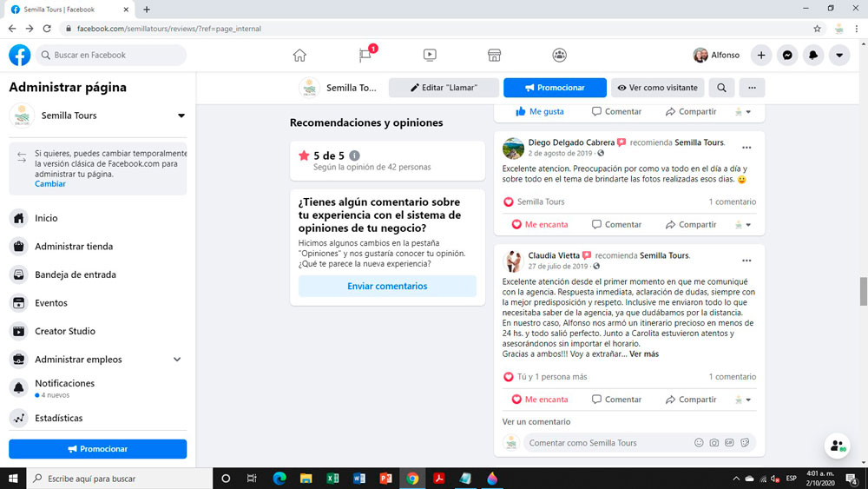The height and width of the screenshot is (489, 868).
Task: Open Microsoft Edge from the taskbar
Action: 279,479
